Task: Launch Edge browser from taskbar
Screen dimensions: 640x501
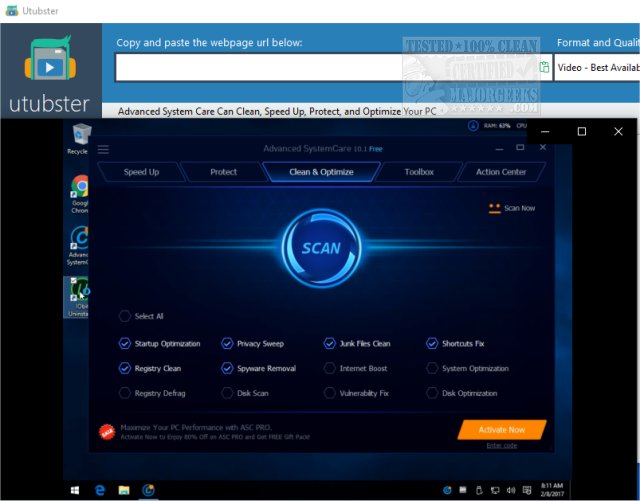Action: (x=100, y=490)
